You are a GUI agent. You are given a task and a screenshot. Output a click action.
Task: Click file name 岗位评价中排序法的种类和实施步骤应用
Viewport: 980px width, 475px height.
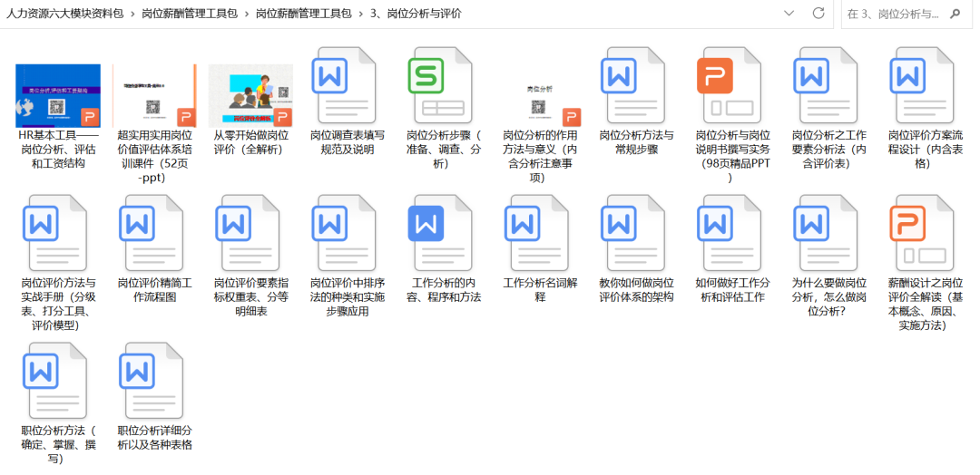pos(347,296)
